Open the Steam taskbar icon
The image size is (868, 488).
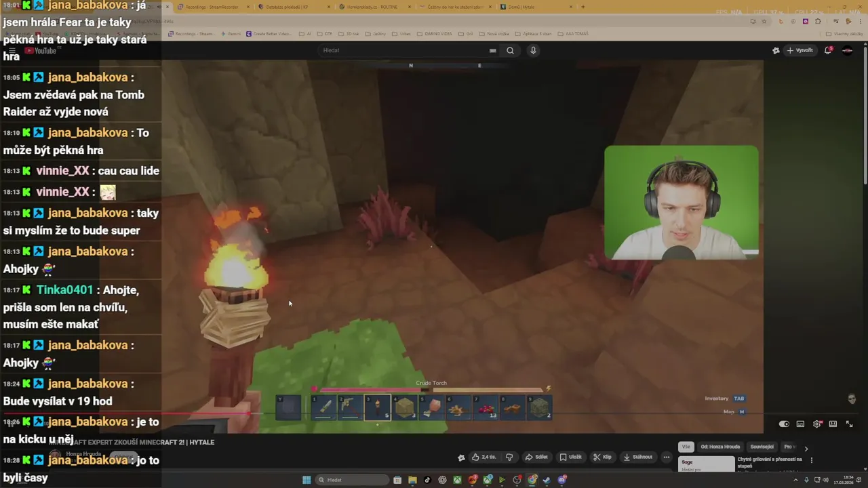point(547,480)
